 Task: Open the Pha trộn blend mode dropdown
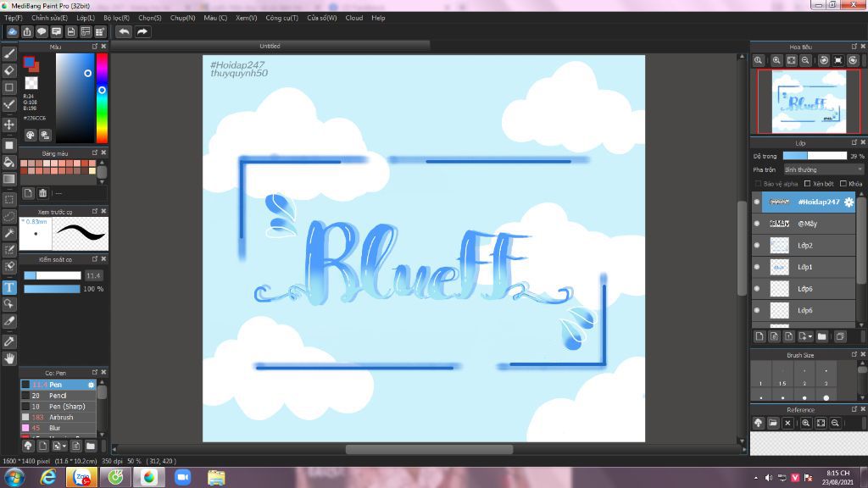pyautogui.click(x=822, y=169)
